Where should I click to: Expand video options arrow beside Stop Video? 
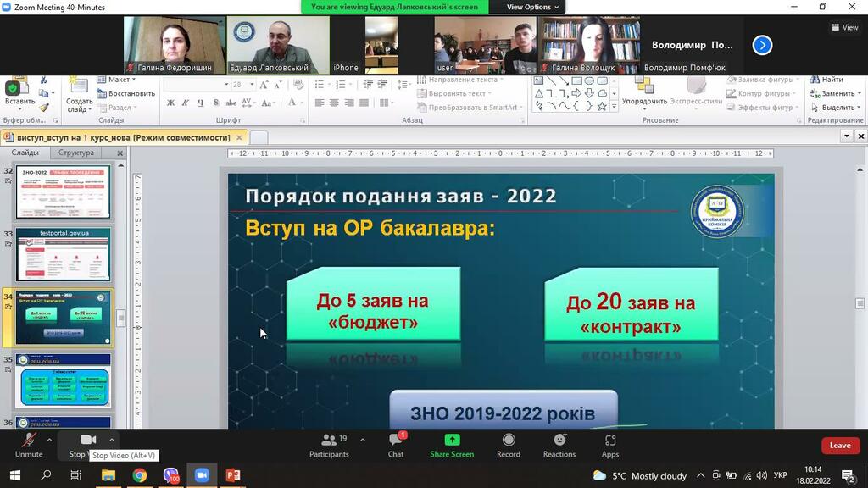point(111,440)
